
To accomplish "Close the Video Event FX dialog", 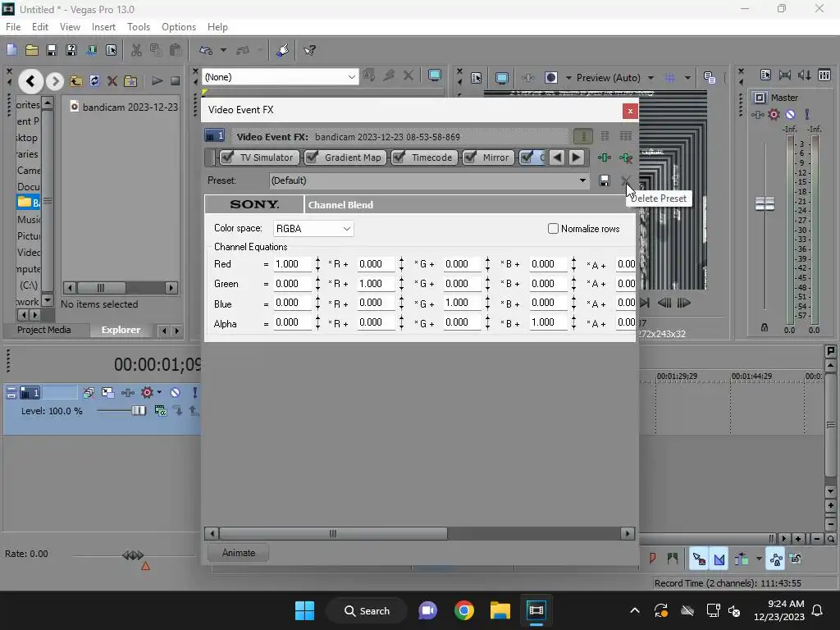I will [x=630, y=111].
